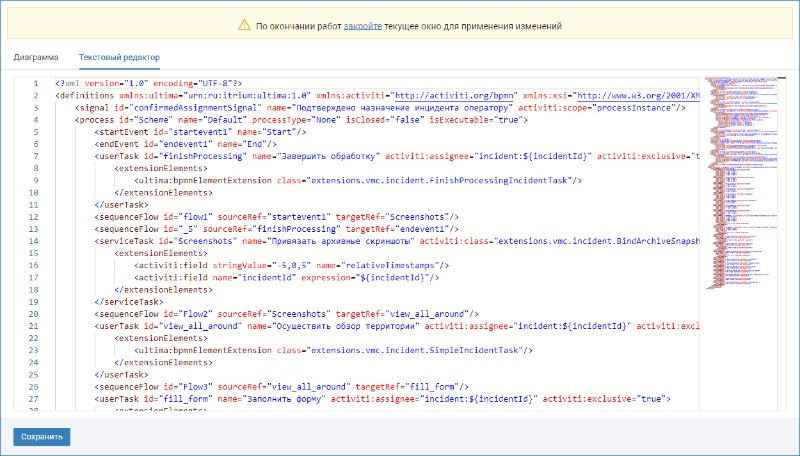Click 'Привязать архивные скриншоты' name value
This screenshot has height=456, width=800.
341,241
